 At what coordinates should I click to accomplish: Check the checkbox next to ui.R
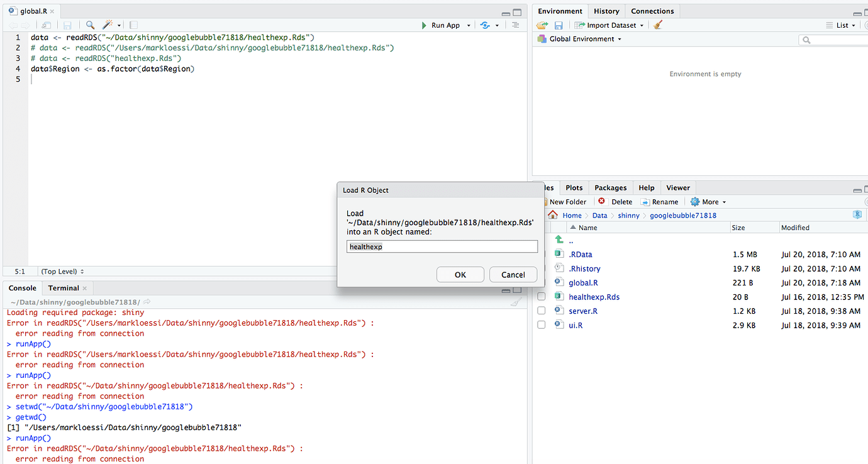542,325
